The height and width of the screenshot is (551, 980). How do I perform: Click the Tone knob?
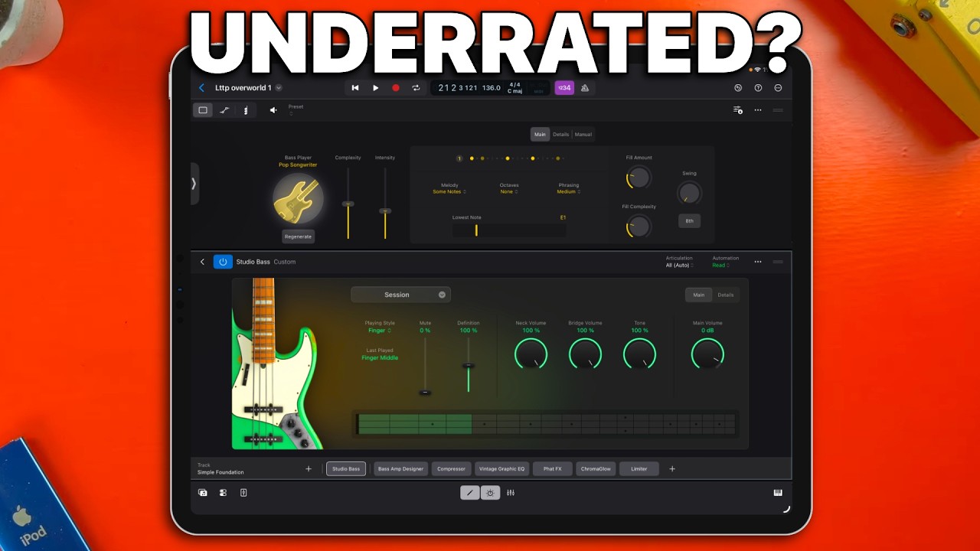pyautogui.click(x=639, y=354)
